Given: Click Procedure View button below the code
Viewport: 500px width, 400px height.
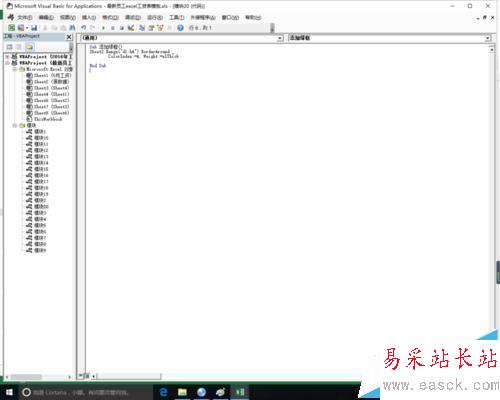Looking at the screenshot, I should [x=81, y=376].
